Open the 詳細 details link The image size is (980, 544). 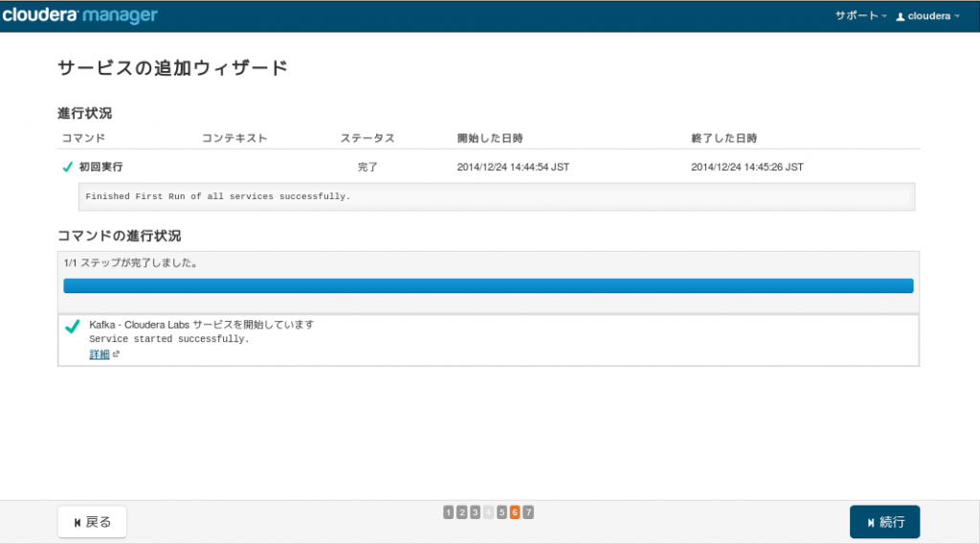pos(100,354)
